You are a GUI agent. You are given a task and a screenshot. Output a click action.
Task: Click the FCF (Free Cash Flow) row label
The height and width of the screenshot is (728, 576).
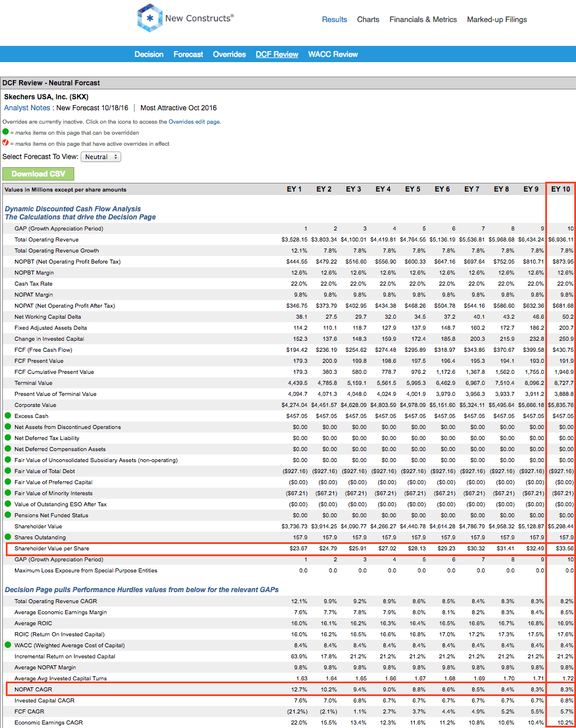pyautogui.click(x=44, y=349)
